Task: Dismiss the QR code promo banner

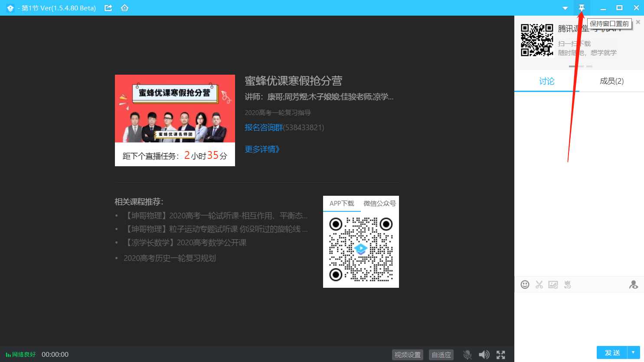Action: 638,21
